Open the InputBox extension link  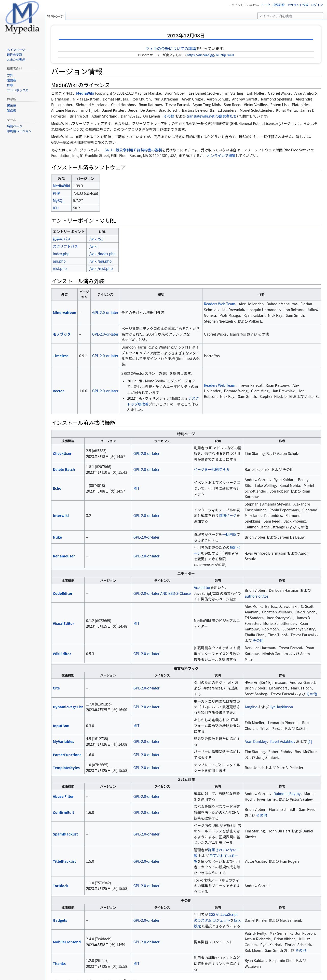(x=61, y=726)
